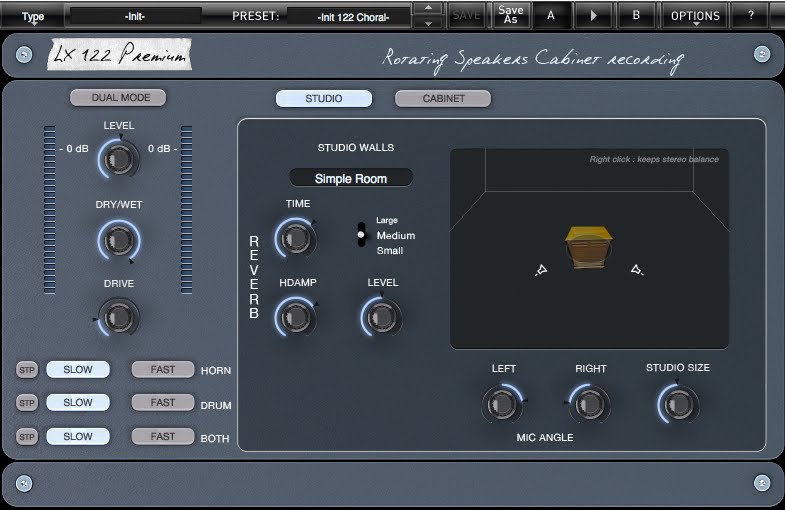Step preset up with the top arrow
Image resolution: width=785 pixels, height=510 pixels.
coord(429,9)
